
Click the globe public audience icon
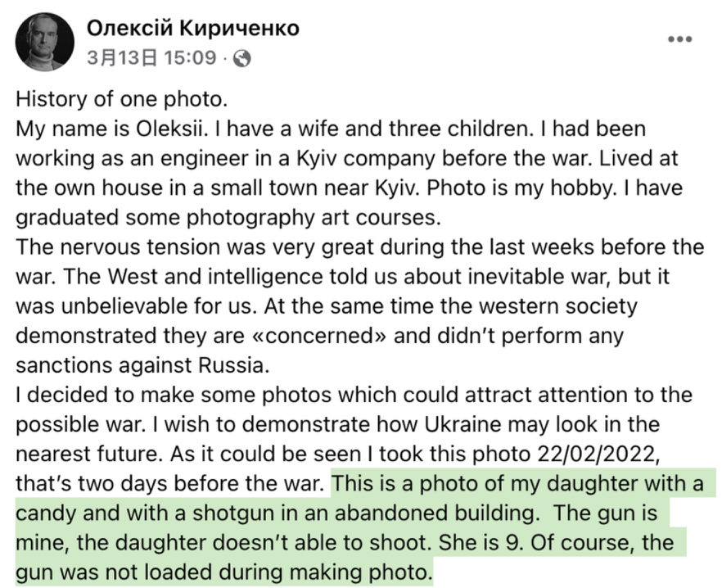tap(242, 58)
